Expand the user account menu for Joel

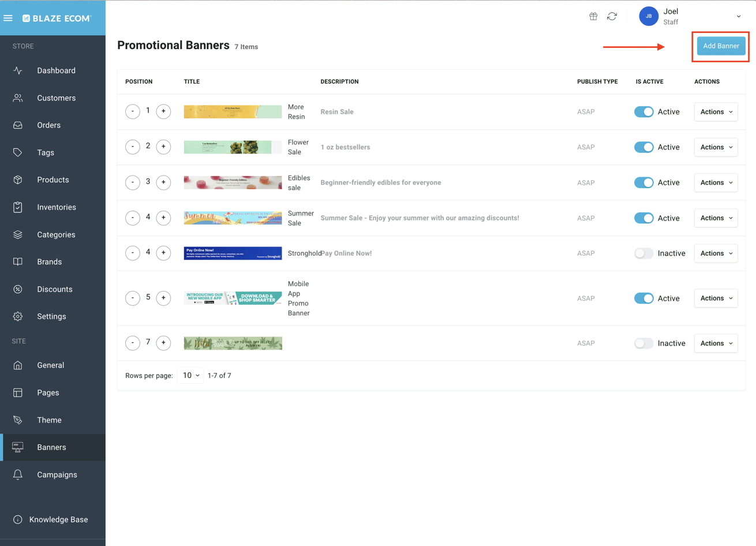738,16
